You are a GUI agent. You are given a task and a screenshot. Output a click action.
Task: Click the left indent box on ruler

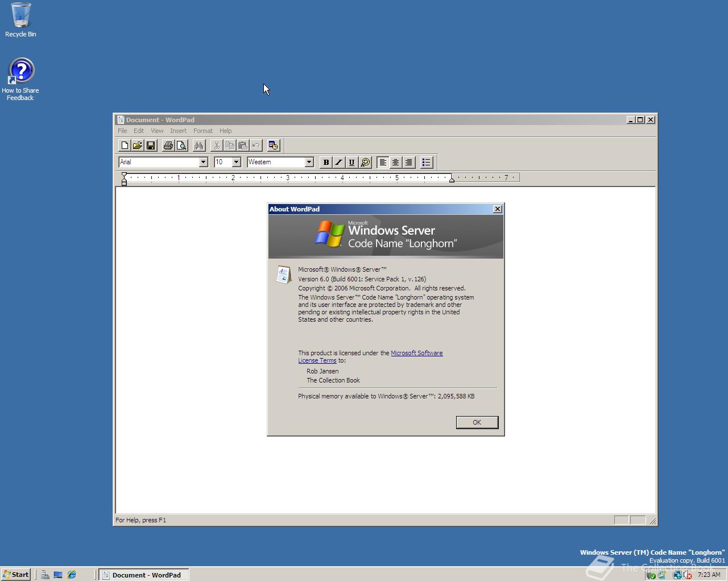[124, 184]
